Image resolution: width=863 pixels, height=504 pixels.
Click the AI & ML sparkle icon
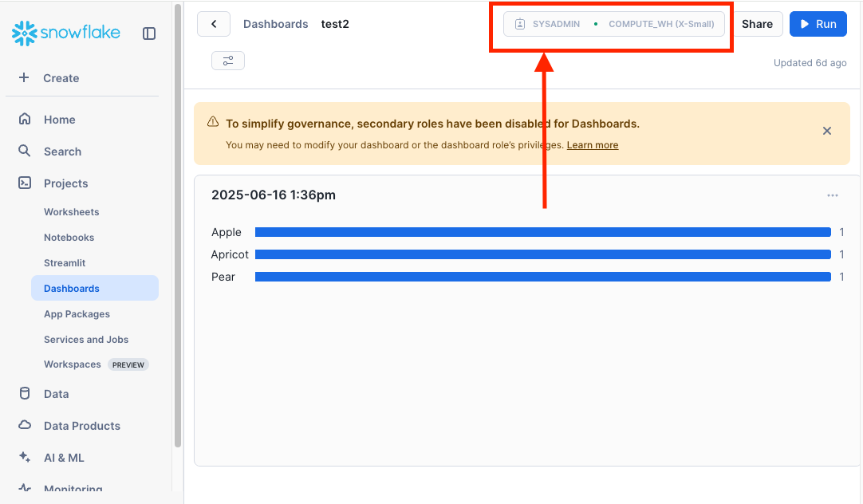point(25,457)
